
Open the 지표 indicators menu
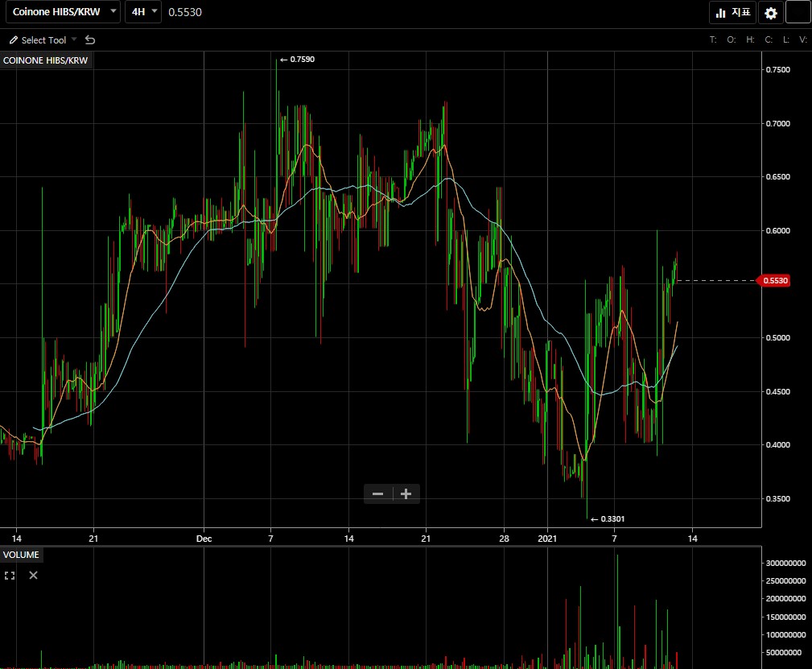click(x=733, y=12)
